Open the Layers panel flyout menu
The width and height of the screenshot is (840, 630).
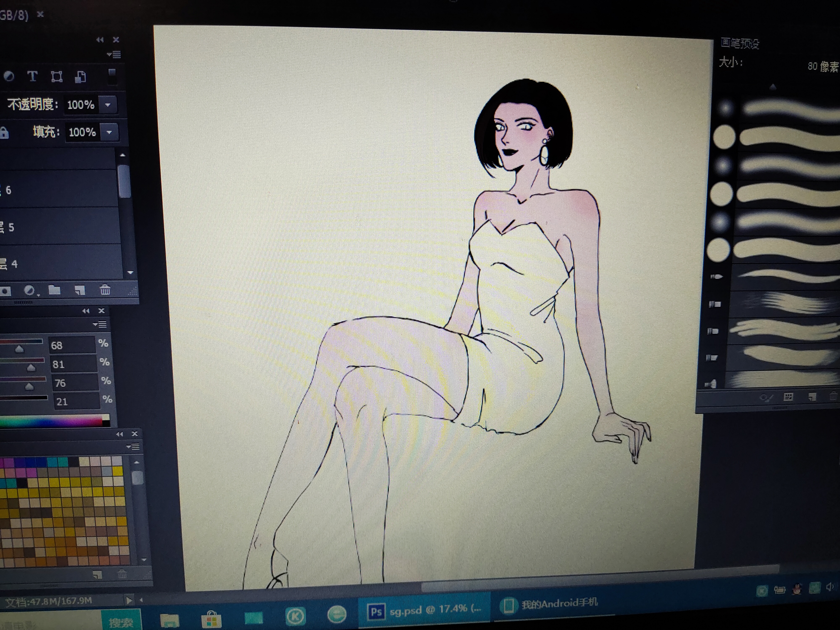click(x=114, y=55)
